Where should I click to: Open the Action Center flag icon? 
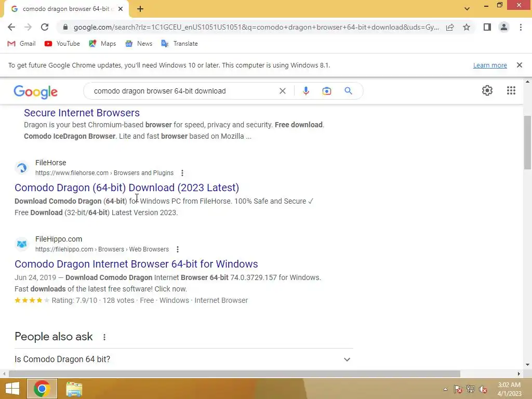coord(458,389)
